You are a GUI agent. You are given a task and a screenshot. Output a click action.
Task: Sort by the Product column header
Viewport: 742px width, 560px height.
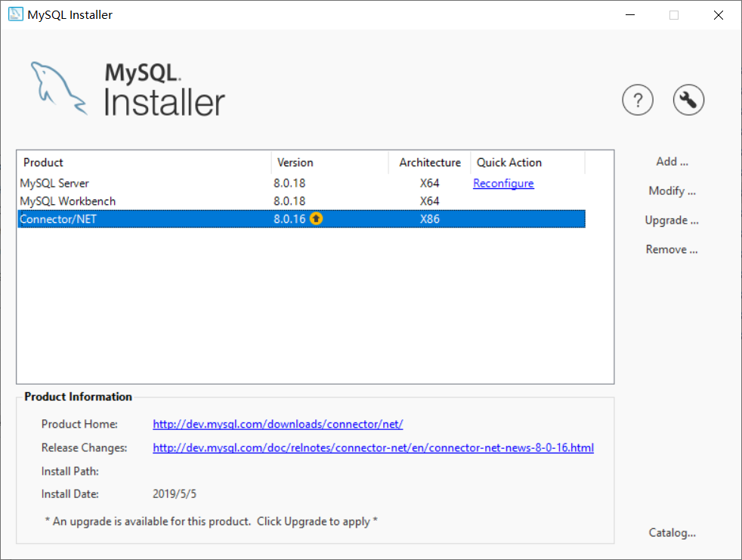[144, 162]
